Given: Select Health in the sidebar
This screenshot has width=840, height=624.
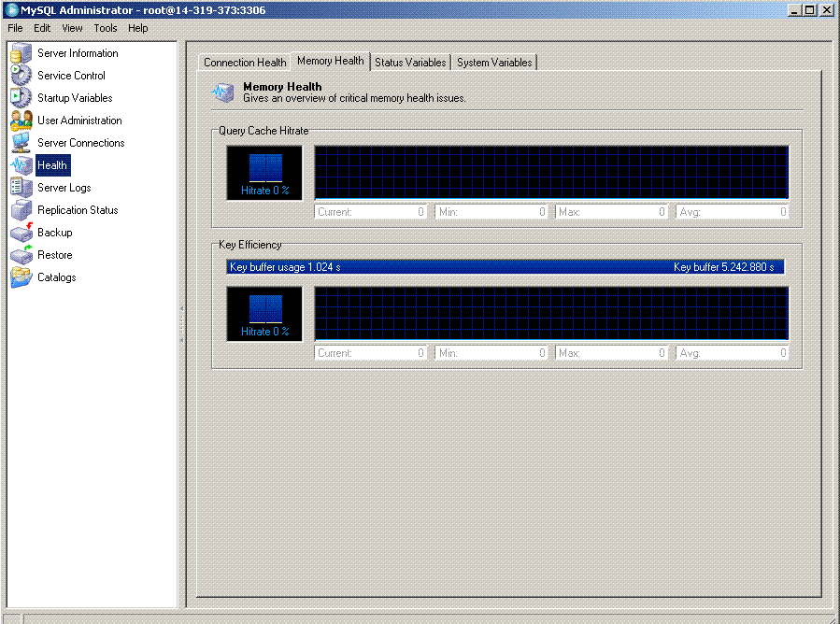Looking at the screenshot, I should tap(51, 165).
